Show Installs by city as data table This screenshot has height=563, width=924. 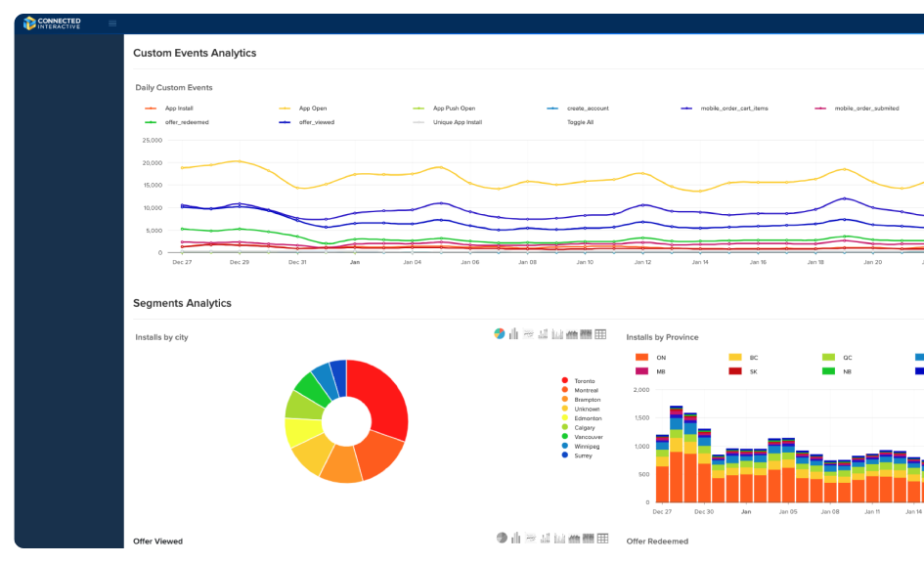click(x=600, y=334)
